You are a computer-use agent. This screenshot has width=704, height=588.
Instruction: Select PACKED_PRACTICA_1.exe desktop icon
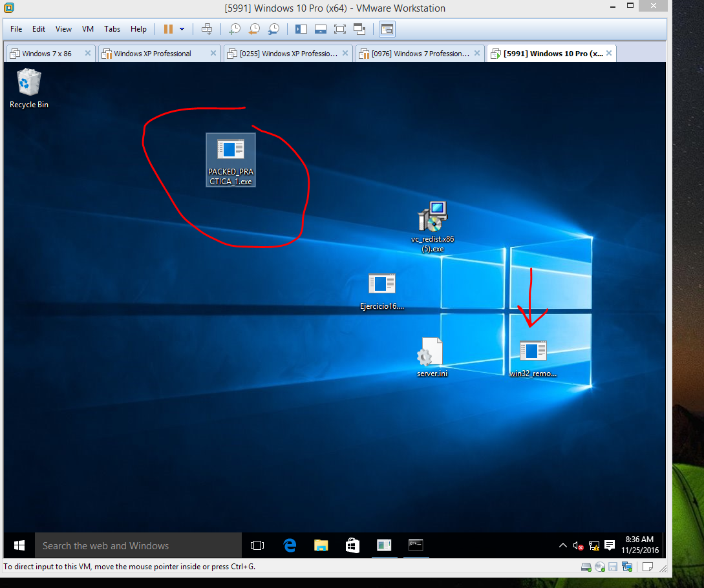pos(231,160)
